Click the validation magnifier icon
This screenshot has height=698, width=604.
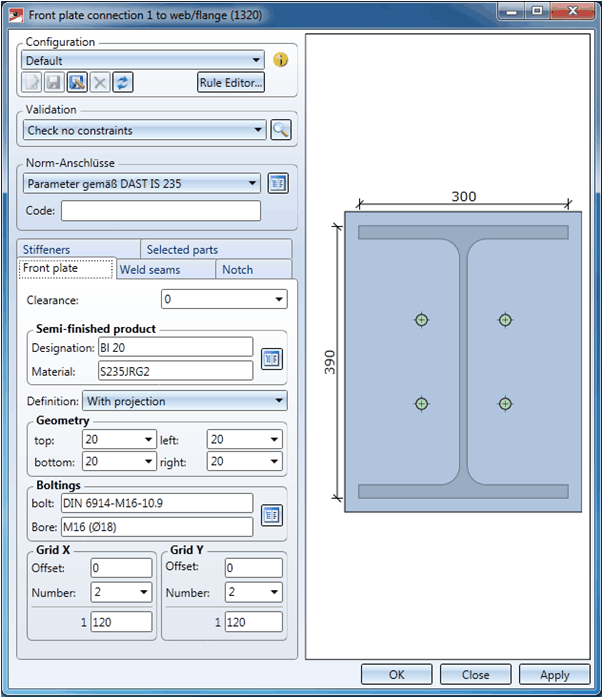[x=281, y=130]
